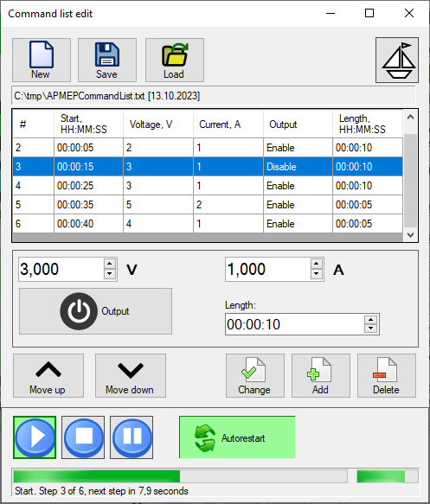Apply edits with the Change button
The image size is (430, 504).
(255, 376)
